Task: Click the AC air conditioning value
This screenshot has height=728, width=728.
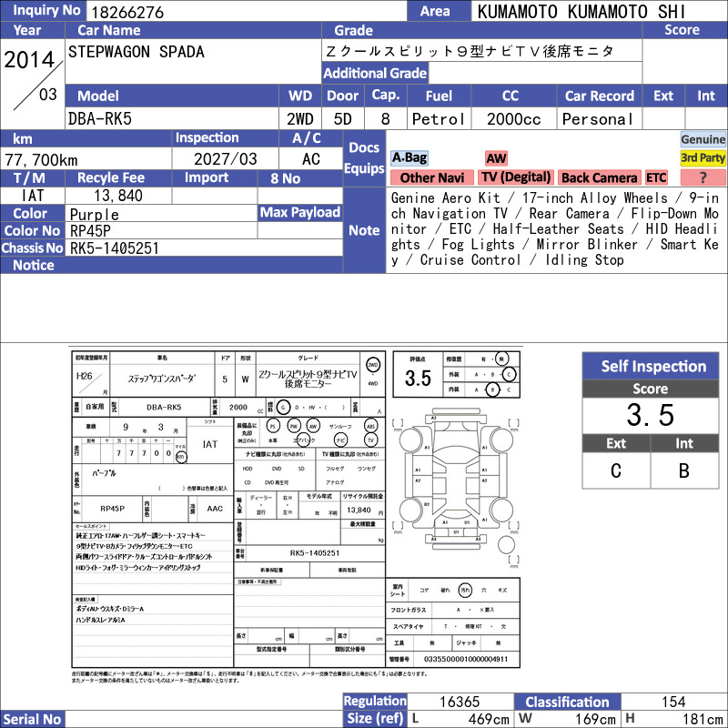Action: [x=311, y=159]
